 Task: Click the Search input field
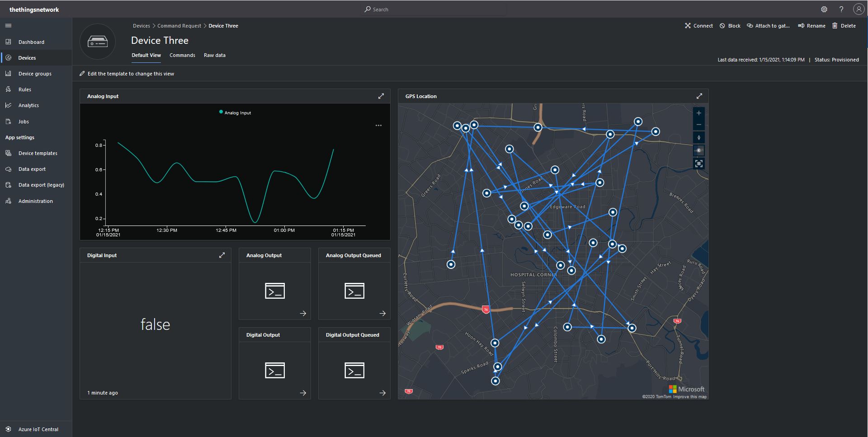434,9
